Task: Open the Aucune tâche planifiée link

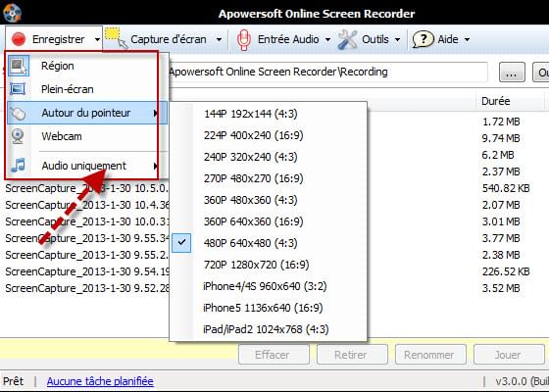Action: (100, 381)
